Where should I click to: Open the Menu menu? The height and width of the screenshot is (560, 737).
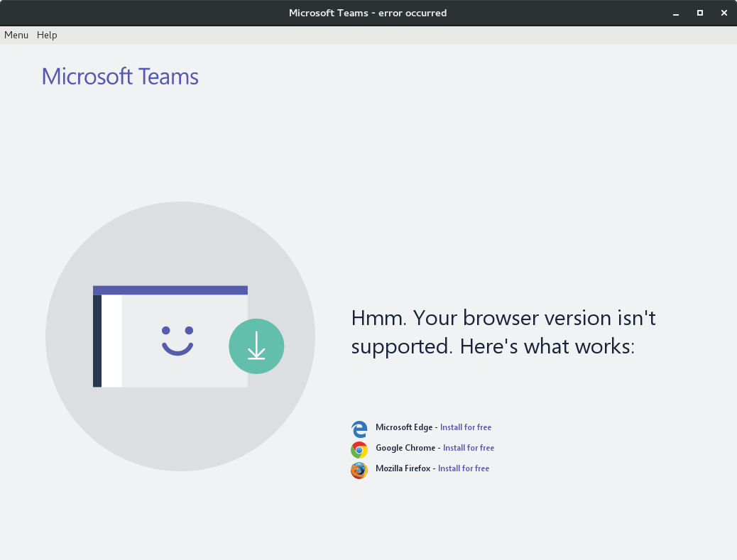click(16, 35)
